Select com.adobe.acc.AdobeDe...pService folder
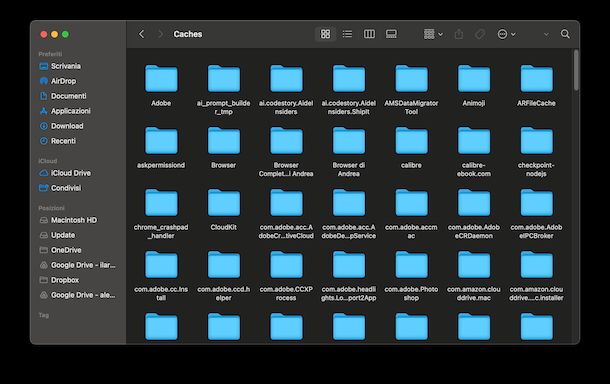The height and width of the screenshot is (384, 610). [x=349, y=203]
